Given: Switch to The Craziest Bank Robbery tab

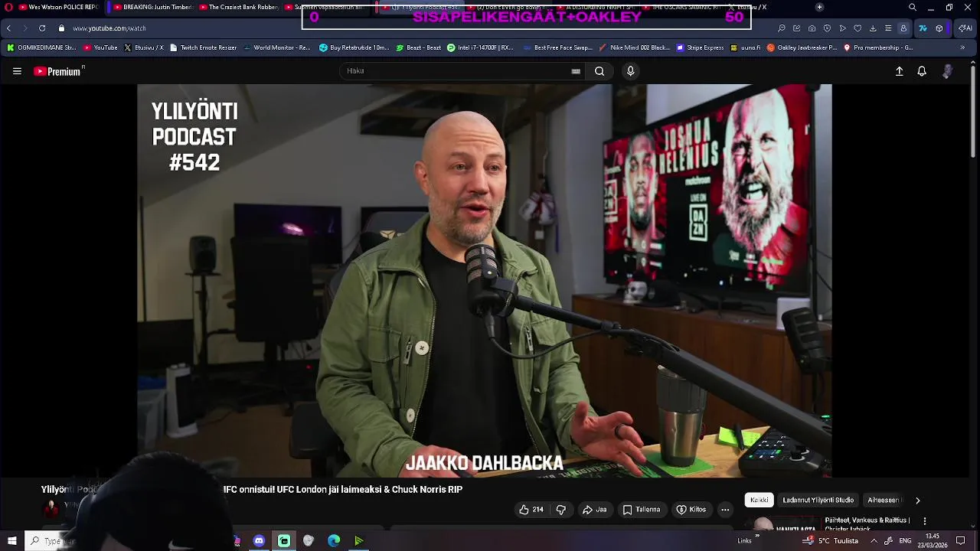Looking at the screenshot, I should [x=237, y=7].
